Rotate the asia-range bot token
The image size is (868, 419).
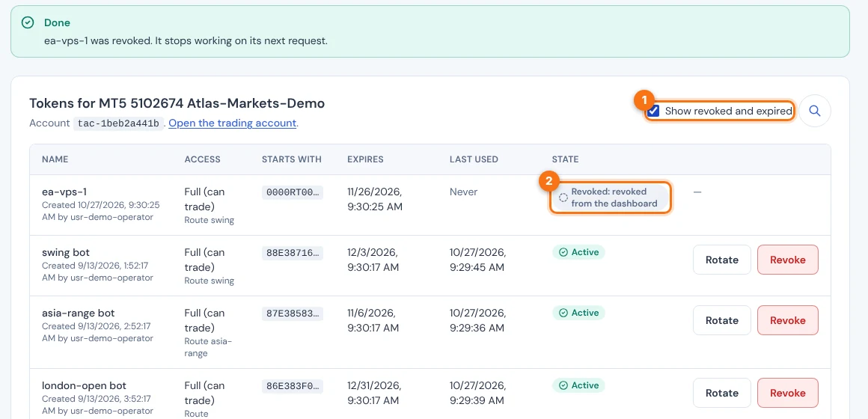[722, 320]
